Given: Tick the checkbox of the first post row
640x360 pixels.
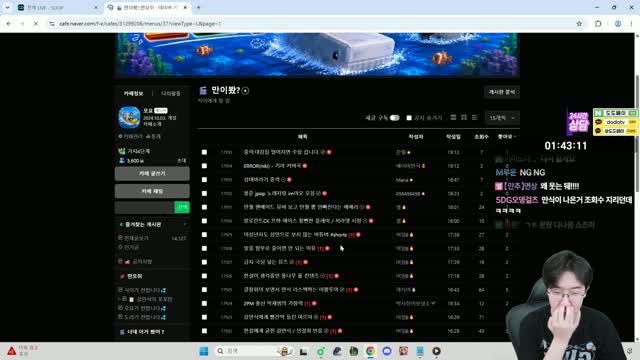Looking at the screenshot, I should click(x=204, y=152).
